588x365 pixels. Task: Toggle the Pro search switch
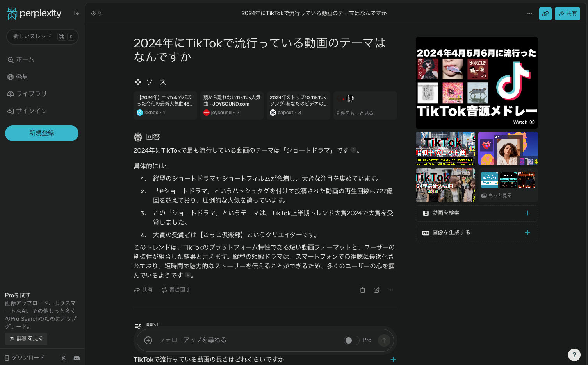tap(351, 340)
